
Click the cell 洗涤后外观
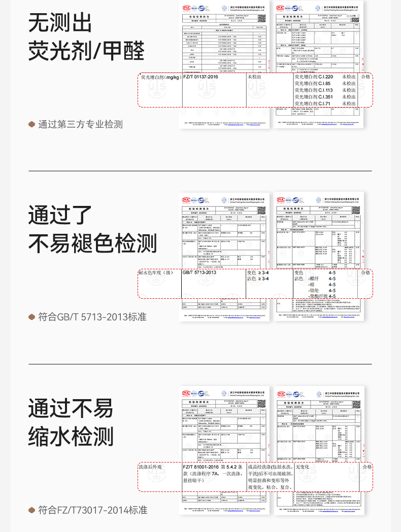(x=150, y=467)
